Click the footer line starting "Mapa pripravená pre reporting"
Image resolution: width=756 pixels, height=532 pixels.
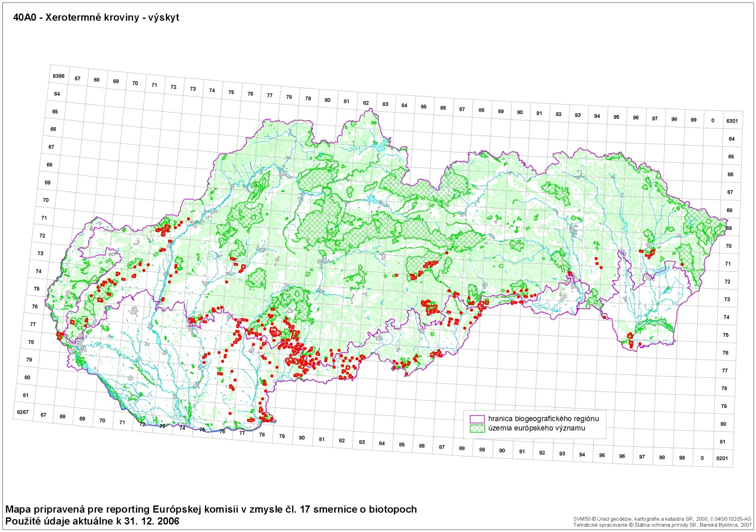point(211,509)
